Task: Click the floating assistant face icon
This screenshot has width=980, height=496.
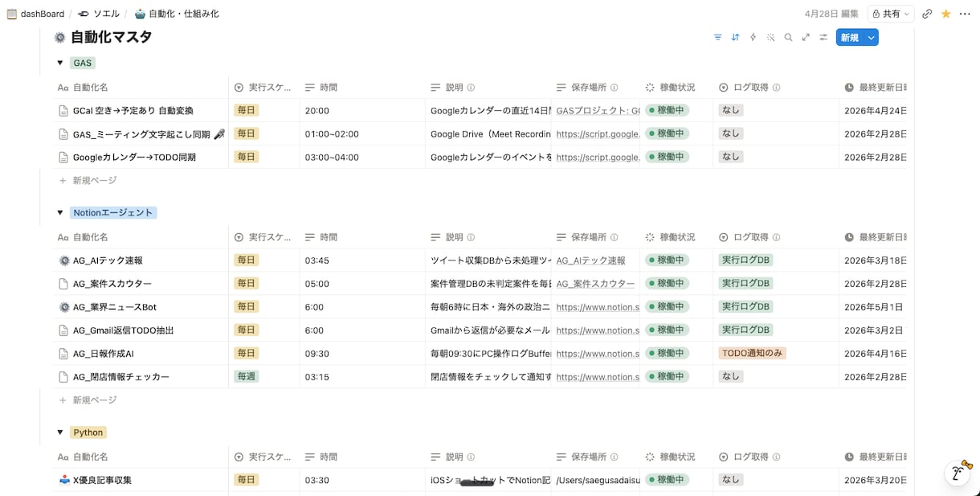Action: tap(958, 473)
